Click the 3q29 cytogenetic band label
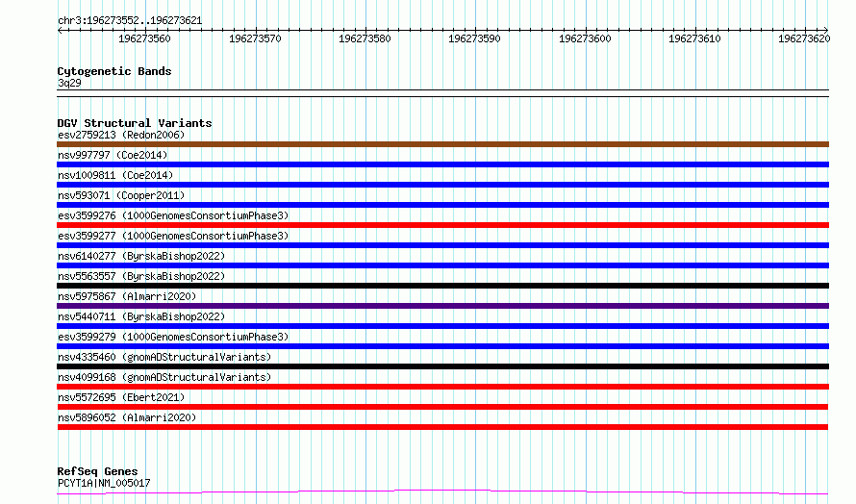Screen dimensions: 856x504 click(69, 83)
